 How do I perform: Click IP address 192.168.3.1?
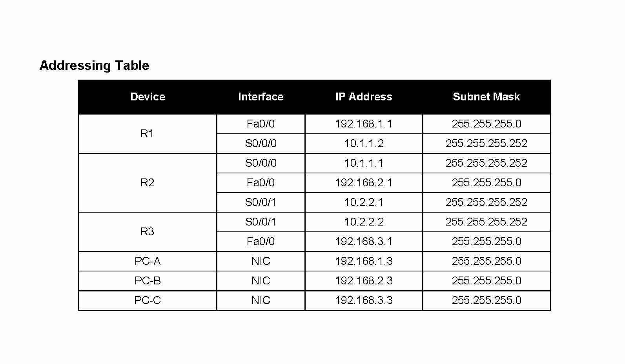[364, 242]
